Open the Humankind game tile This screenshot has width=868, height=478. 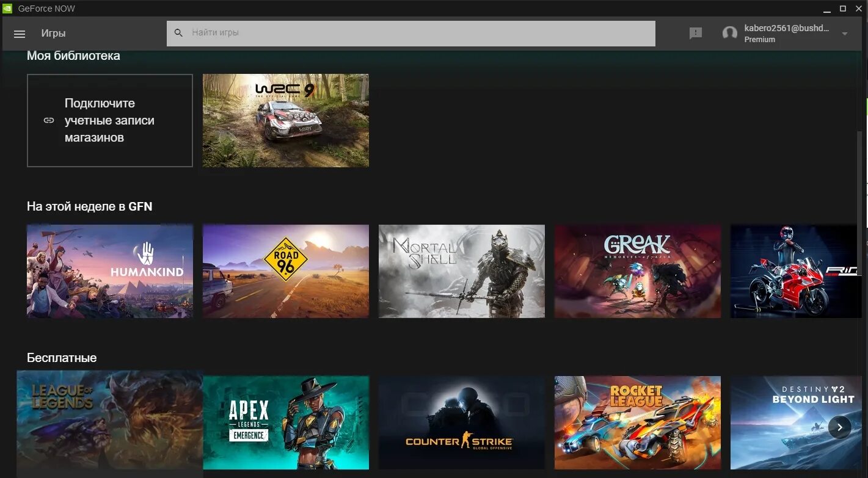click(x=110, y=271)
